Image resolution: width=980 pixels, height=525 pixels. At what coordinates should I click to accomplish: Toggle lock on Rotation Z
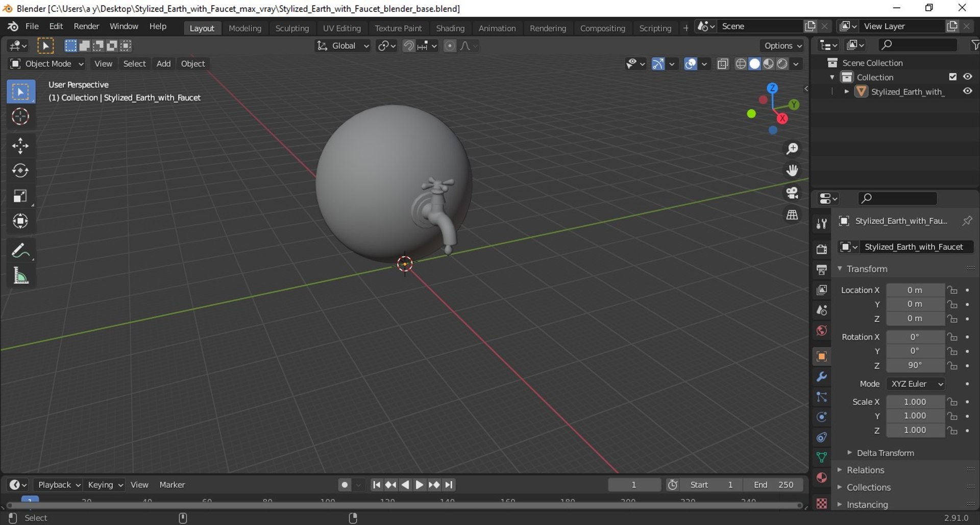click(x=952, y=366)
